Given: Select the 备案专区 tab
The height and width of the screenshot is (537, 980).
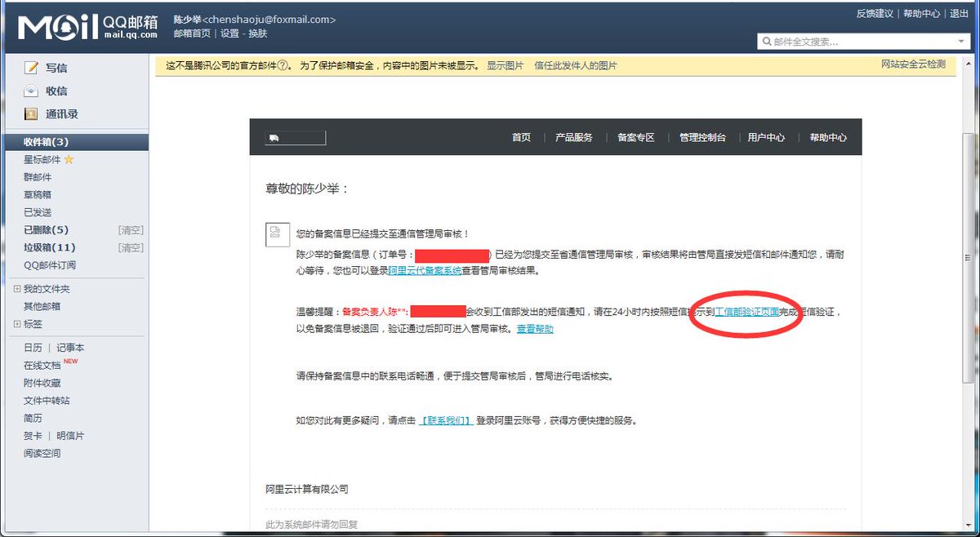Looking at the screenshot, I should 636,138.
